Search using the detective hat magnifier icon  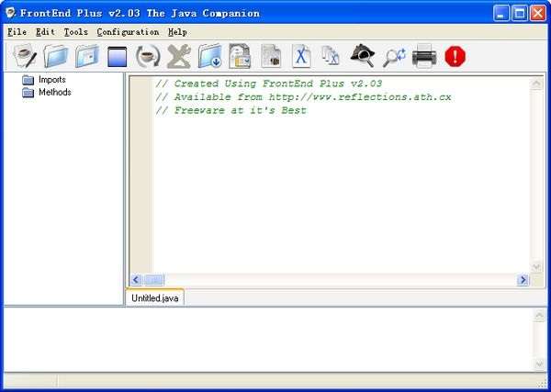[x=363, y=55]
